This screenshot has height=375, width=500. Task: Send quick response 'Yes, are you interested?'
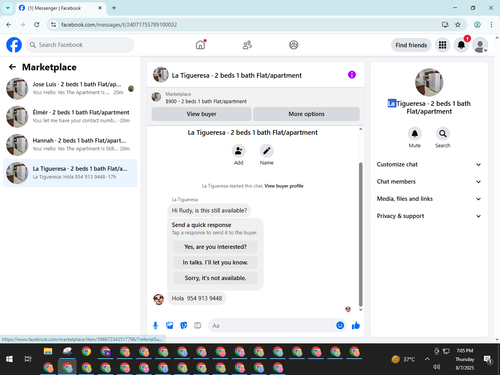pos(215,247)
